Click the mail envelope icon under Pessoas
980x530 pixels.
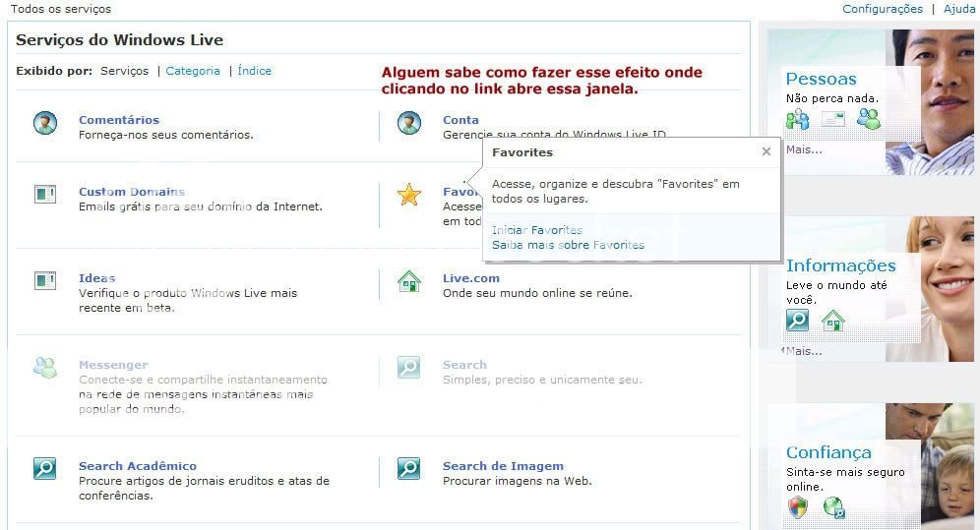point(833,119)
